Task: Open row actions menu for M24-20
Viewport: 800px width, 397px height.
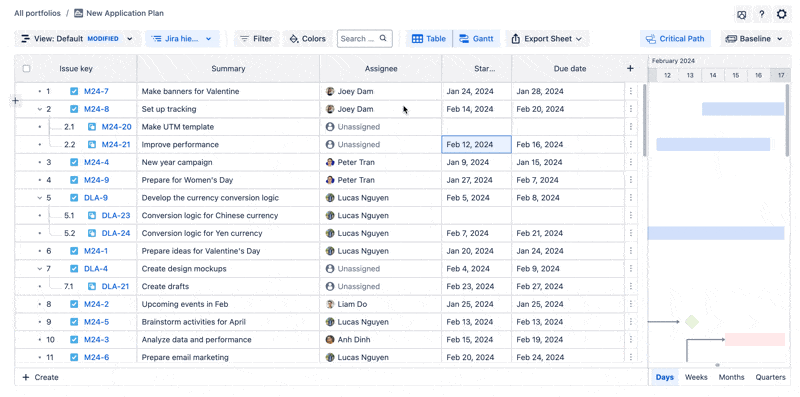Action: (x=631, y=127)
